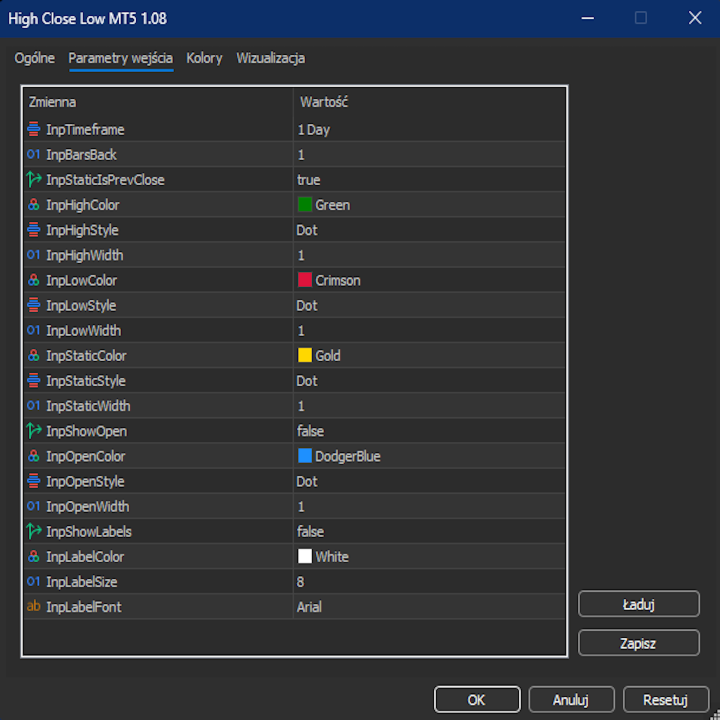
Task: Click the integer icon beside InpLabelSize
Action: point(34,581)
